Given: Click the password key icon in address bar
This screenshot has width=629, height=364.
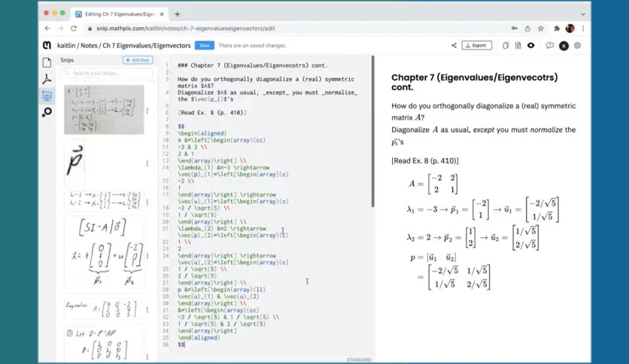Looking at the screenshot, I should pos(515,29).
